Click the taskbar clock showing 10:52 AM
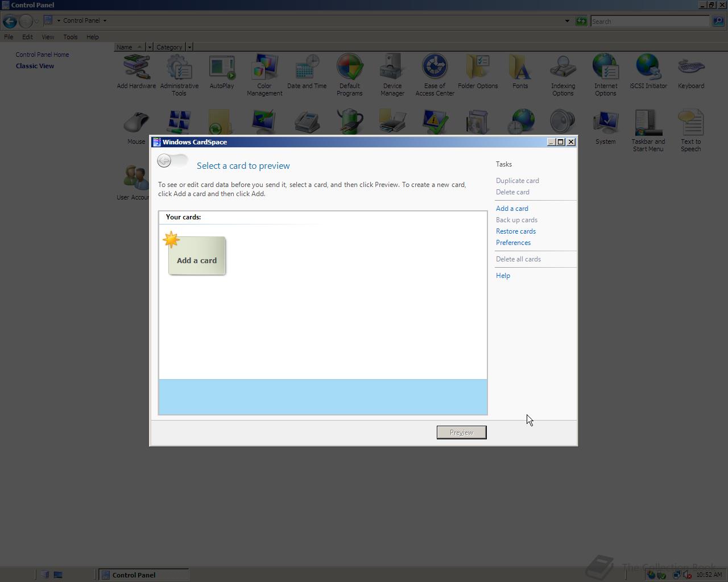The image size is (728, 582). (x=709, y=575)
